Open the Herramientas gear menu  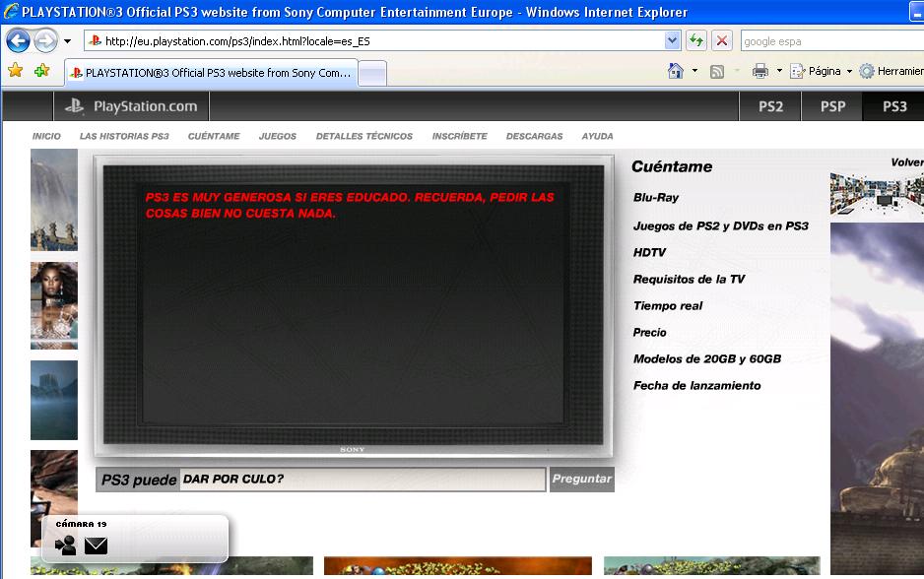click(891, 71)
